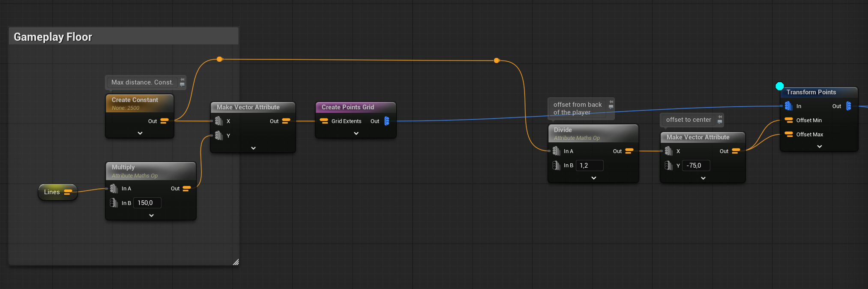
Task: Expand the Divide node chevron
Action: pos(593,178)
